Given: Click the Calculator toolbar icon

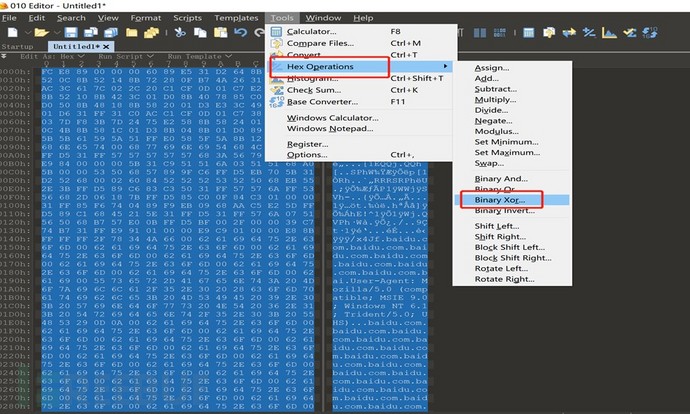Looking at the screenshot, I should click(529, 33).
